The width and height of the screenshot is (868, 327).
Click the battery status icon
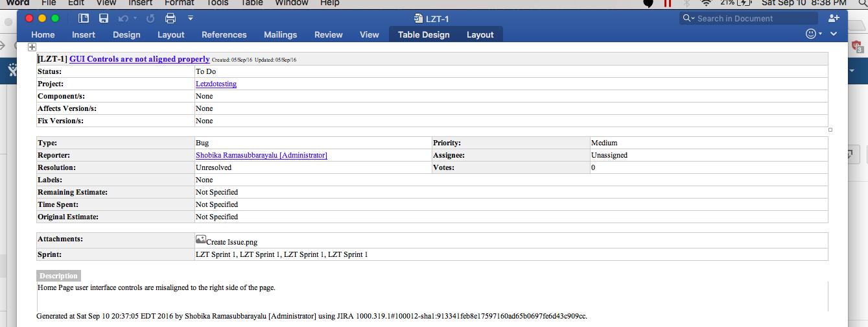coord(745,3)
